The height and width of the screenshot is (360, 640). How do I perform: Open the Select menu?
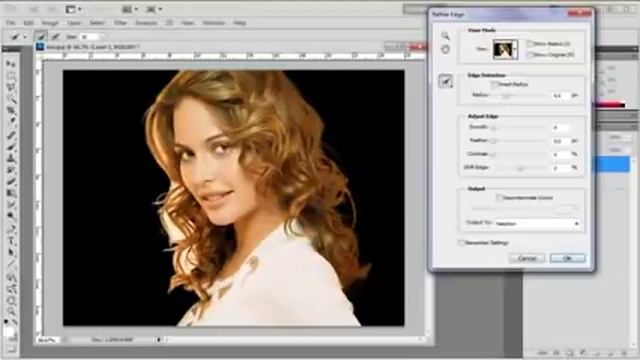click(x=97, y=23)
